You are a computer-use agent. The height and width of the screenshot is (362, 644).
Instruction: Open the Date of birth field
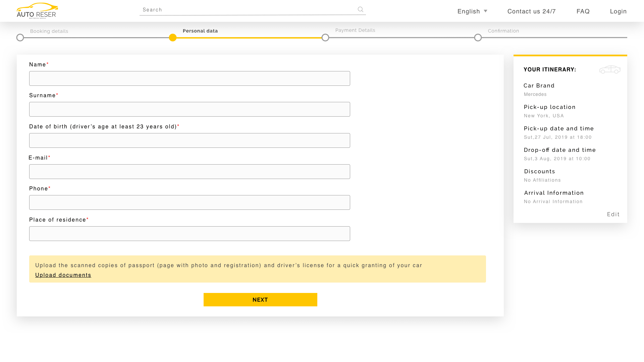coord(190,140)
